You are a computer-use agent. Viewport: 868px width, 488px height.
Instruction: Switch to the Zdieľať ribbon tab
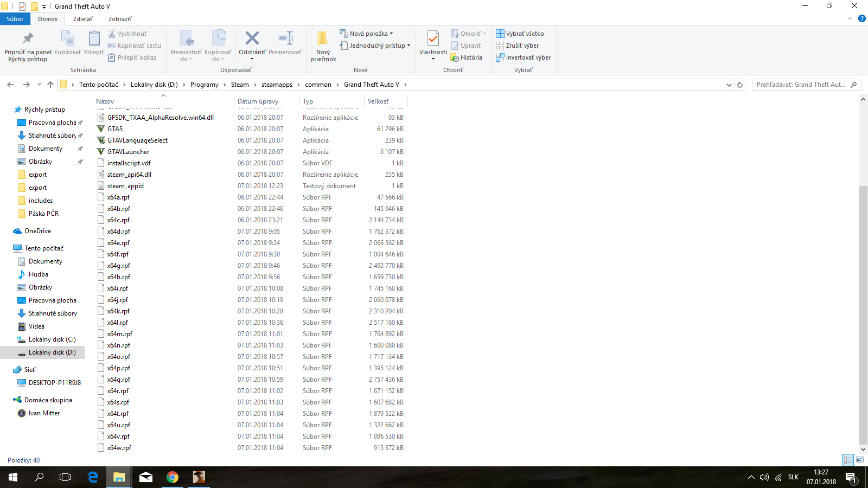[82, 19]
